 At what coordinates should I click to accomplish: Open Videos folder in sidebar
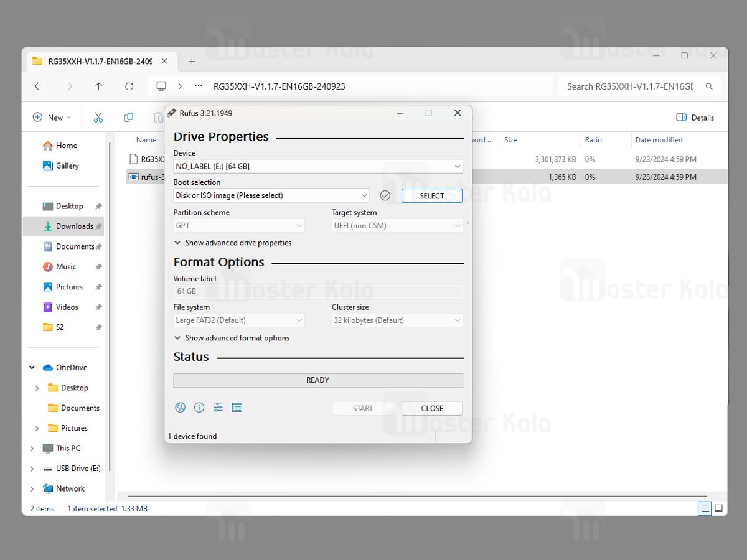66,307
